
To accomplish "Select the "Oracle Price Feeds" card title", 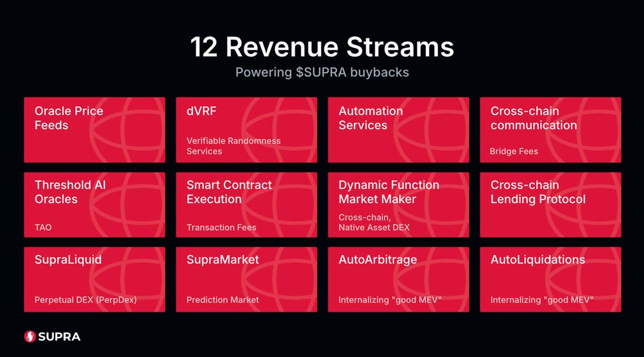I will 69,118.
